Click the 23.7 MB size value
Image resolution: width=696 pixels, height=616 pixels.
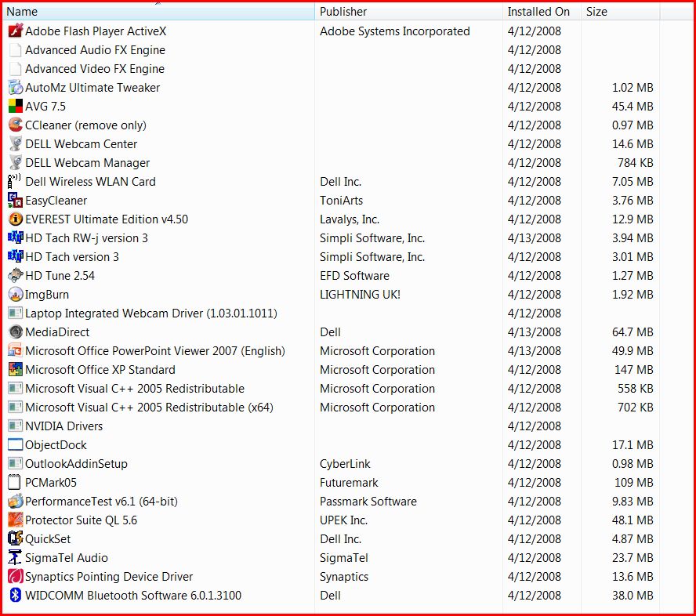(633, 557)
